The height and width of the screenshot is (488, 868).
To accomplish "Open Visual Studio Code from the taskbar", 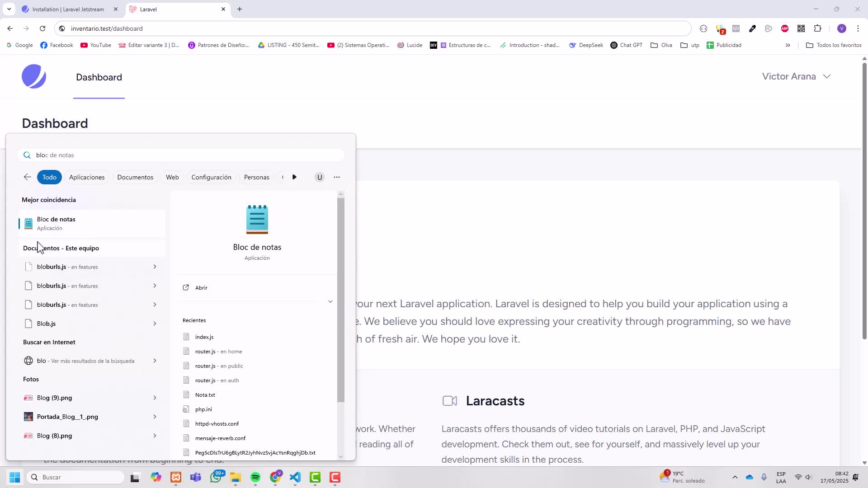I will (295, 478).
